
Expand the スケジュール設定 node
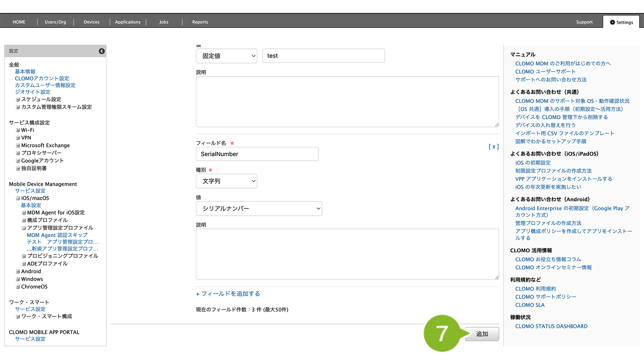click(18, 100)
